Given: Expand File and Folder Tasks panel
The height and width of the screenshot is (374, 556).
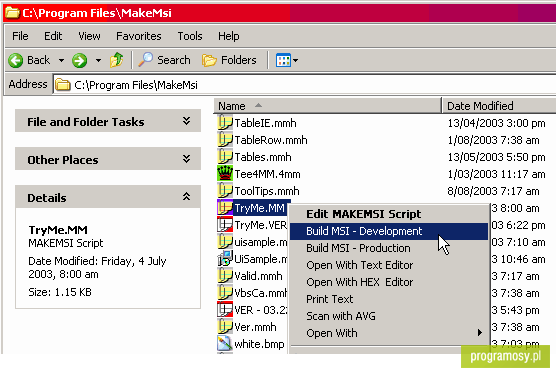Looking at the screenshot, I should pos(108,121).
